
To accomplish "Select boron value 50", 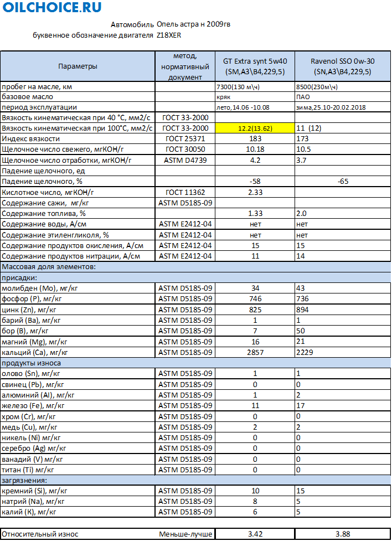I will click(301, 331).
